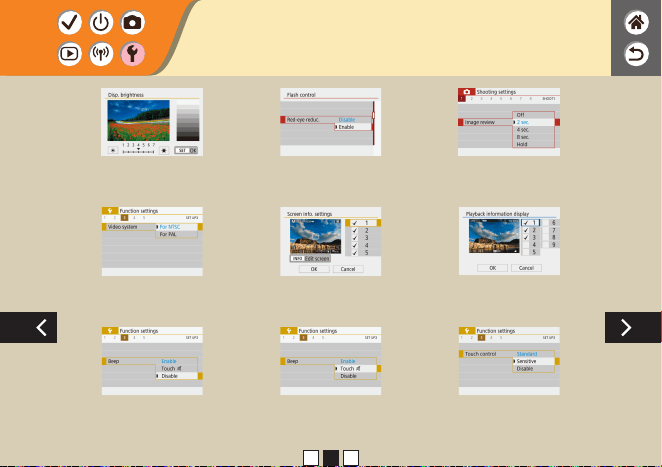Select the power button icon
Screen dimensions: 662x467
[x=101, y=22]
